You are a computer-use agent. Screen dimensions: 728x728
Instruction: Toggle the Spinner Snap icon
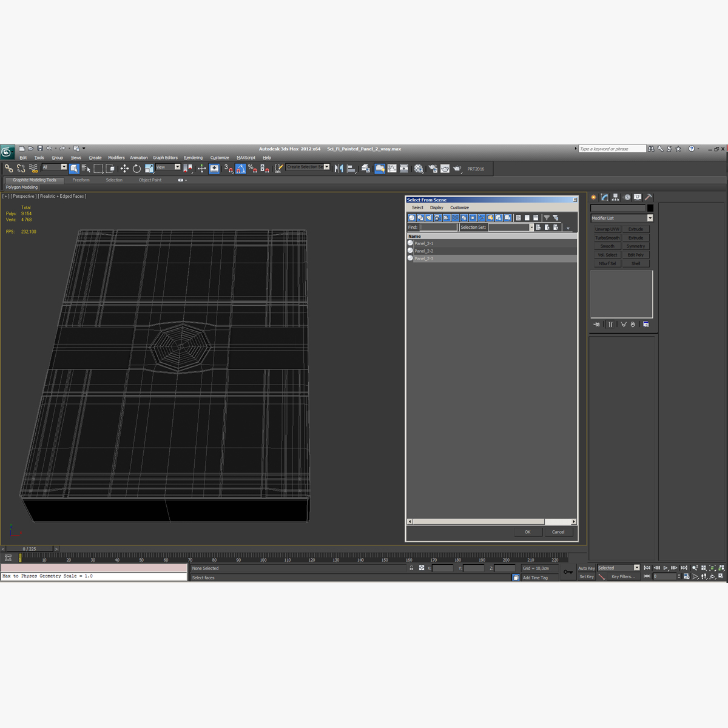click(265, 169)
